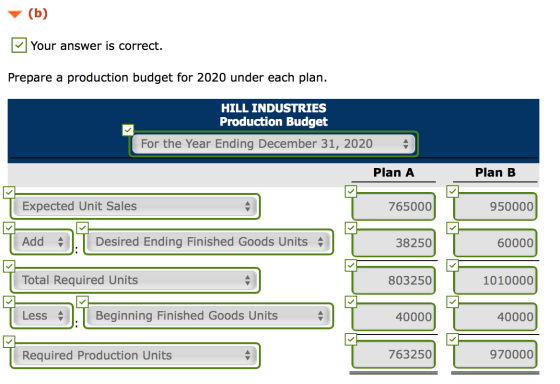Click the check icon above the 765000 field

(x=351, y=191)
